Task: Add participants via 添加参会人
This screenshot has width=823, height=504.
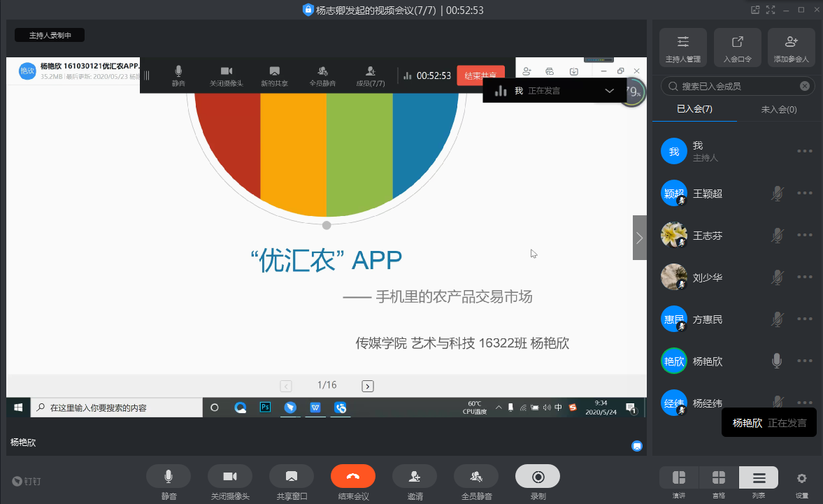Action: (791, 48)
